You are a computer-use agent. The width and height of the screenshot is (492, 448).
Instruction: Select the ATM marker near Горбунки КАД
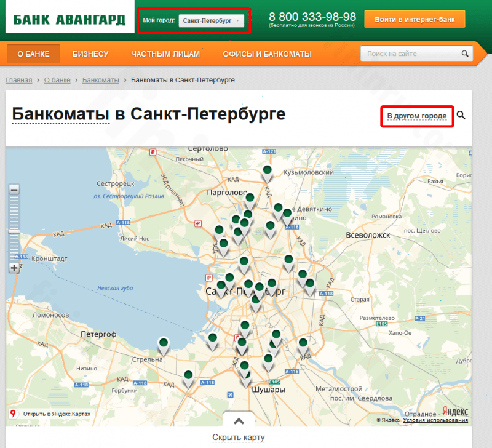tap(188, 379)
